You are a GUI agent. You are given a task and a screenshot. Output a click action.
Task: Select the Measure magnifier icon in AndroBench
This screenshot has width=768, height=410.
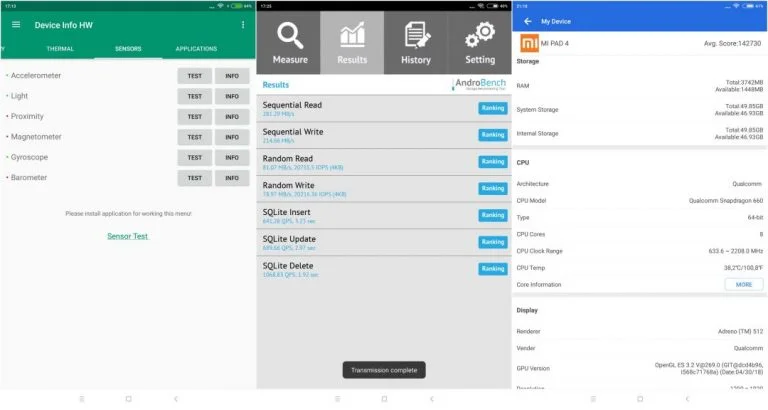[x=290, y=36]
